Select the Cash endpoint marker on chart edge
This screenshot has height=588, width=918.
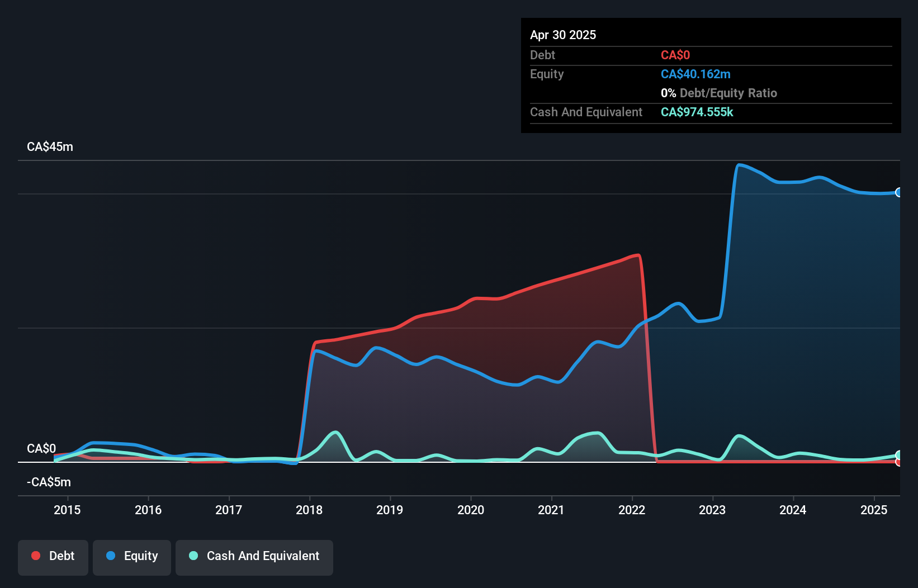point(898,455)
